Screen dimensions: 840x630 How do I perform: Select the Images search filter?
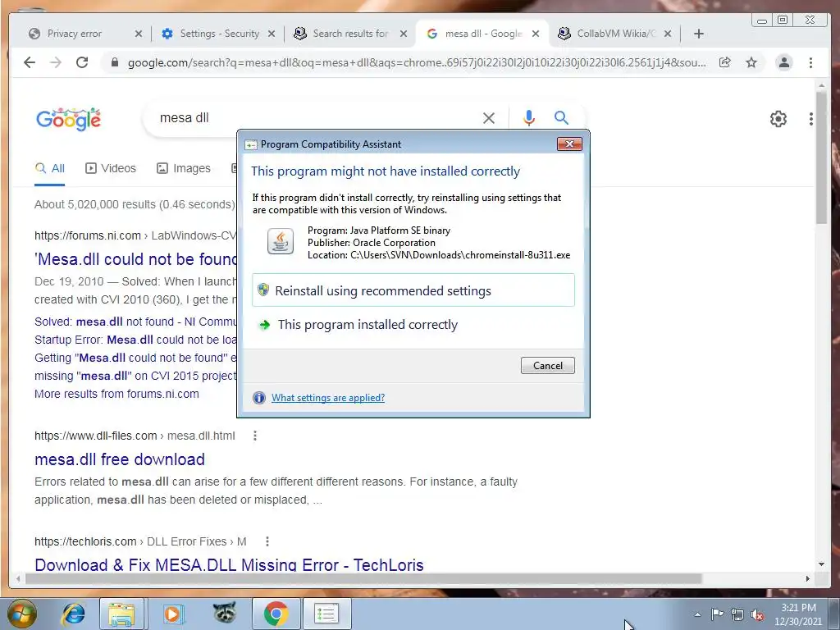(184, 168)
